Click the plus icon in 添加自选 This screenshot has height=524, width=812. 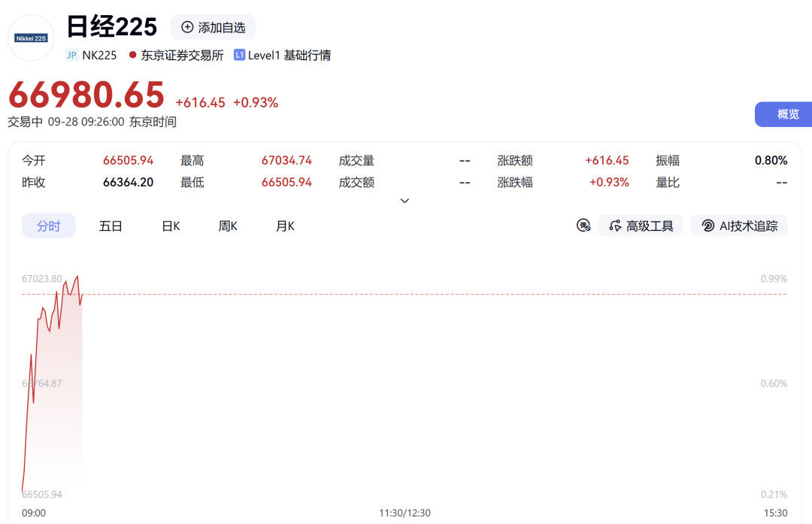click(x=187, y=27)
